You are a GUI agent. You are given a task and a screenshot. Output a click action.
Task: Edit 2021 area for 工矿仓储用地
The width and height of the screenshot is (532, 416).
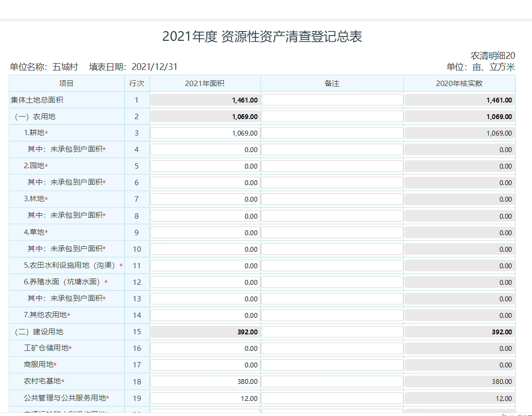[205, 348]
